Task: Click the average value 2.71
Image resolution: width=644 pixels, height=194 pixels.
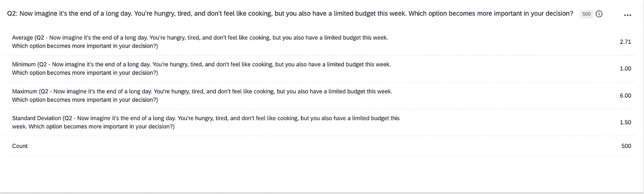Action: (x=625, y=42)
